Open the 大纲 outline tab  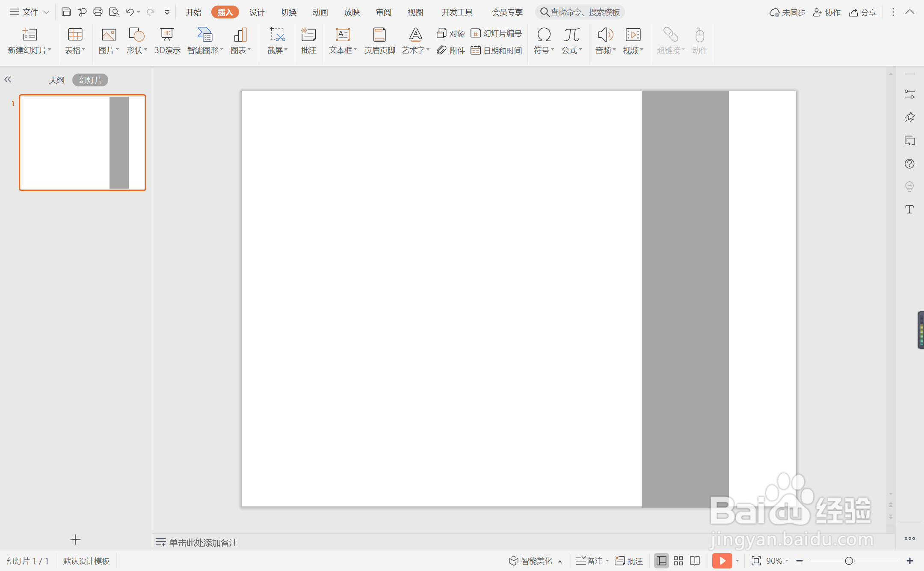[x=56, y=80]
